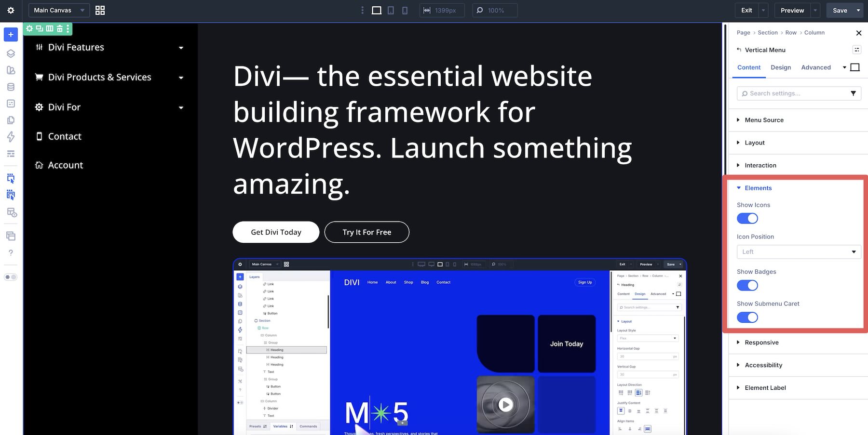Image resolution: width=868 pixels, height=435 pixels.
Task: Click the Account menu item
Action: point(66,165)
